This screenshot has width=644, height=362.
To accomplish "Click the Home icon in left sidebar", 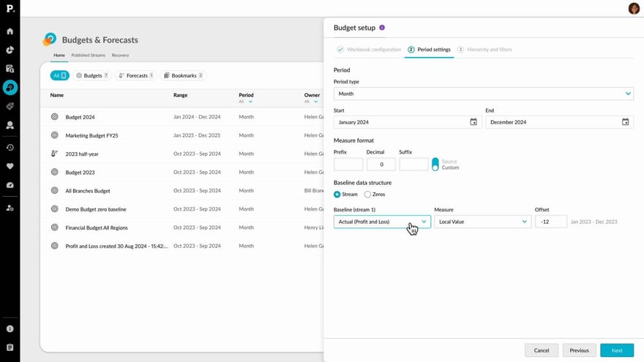I will (x=10, y=31).
